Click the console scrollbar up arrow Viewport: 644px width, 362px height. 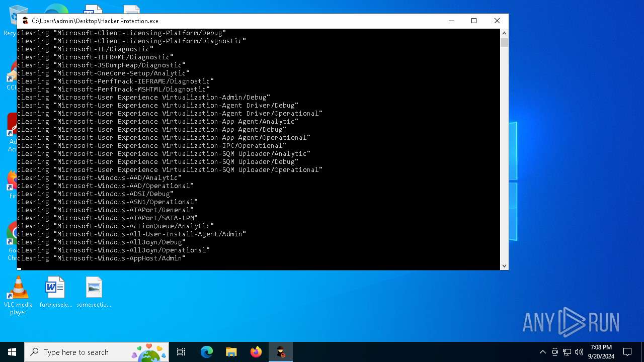[x=504, y=33]
